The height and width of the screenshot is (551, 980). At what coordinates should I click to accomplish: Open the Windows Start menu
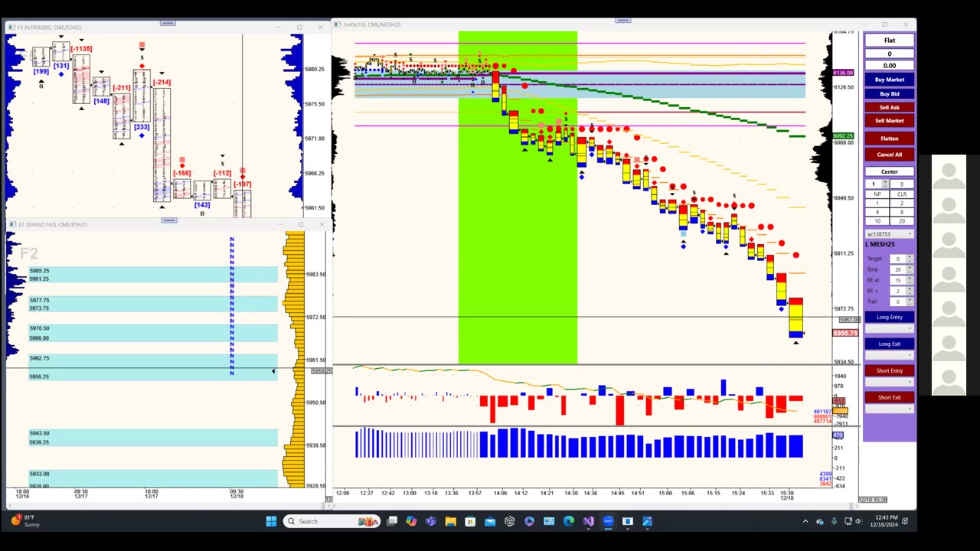click(x=271, y=521)
